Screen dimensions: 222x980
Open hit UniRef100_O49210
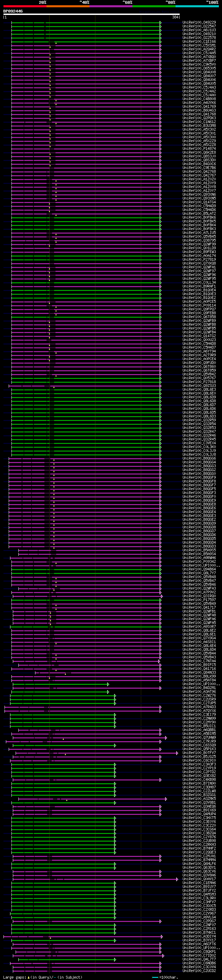(199, 34)
